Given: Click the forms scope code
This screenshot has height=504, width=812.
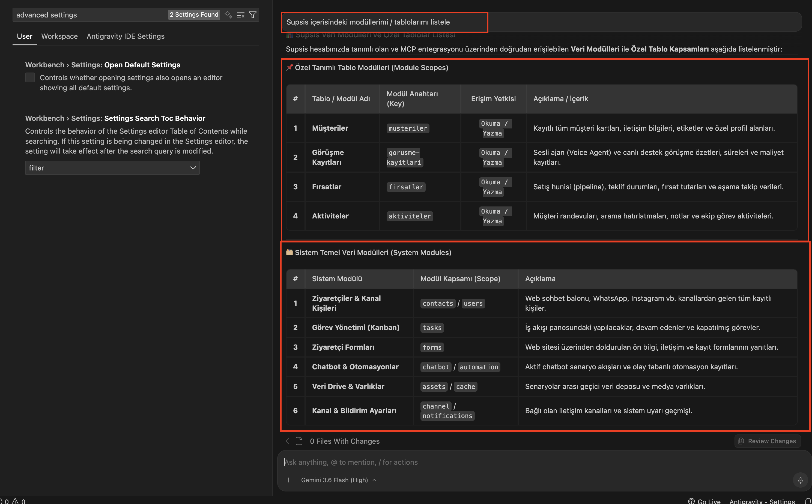Looking at the screenshot, I should (x=432, y=347).
